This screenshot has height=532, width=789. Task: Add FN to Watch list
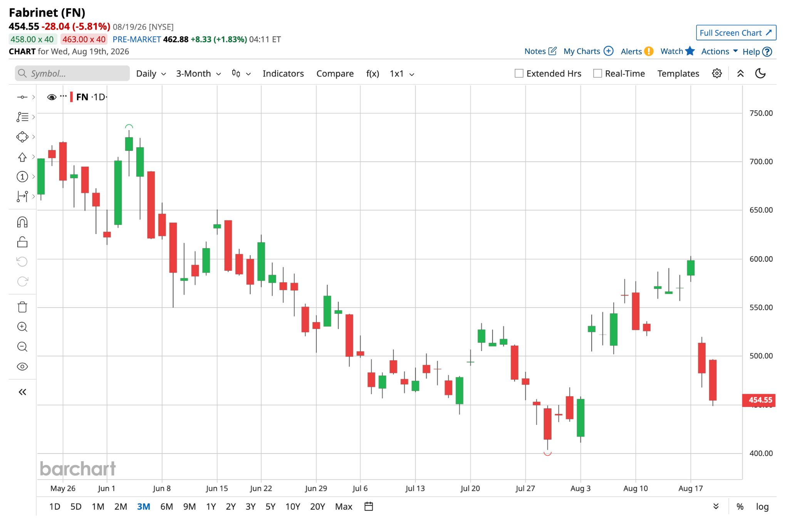pos(678,51)
